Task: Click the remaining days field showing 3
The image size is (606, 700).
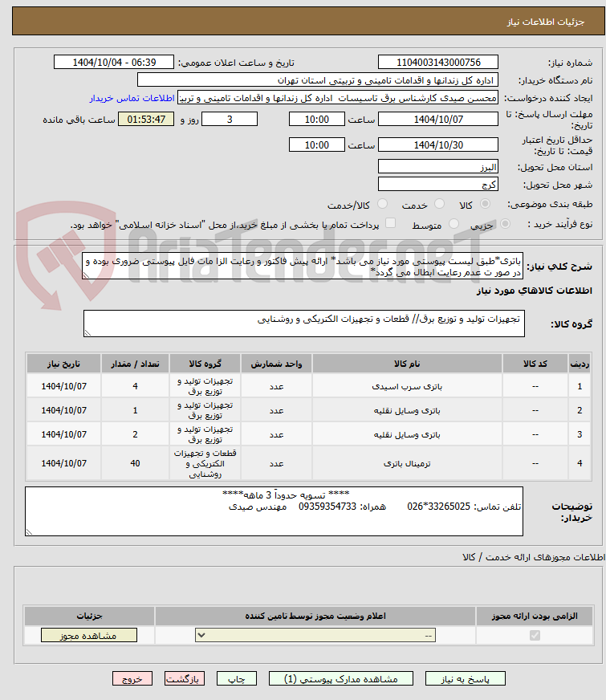Action: 230,119
